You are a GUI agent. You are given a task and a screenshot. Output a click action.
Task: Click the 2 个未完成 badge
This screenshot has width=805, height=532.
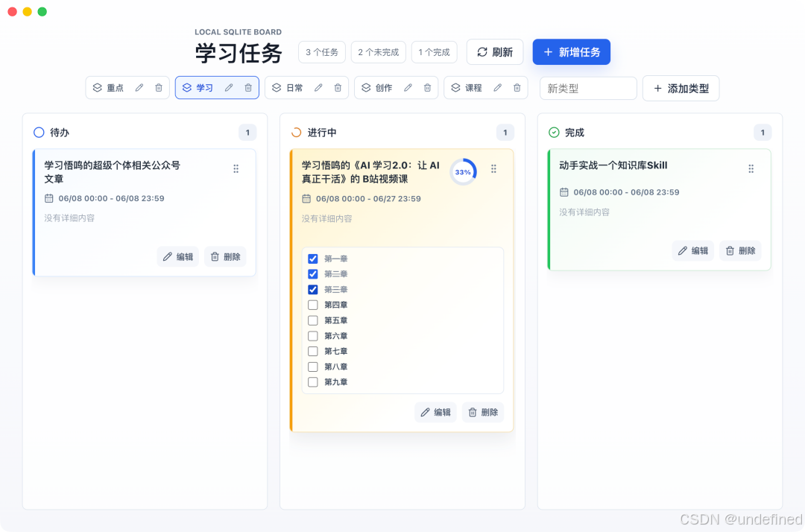click(x=379, y=52)
